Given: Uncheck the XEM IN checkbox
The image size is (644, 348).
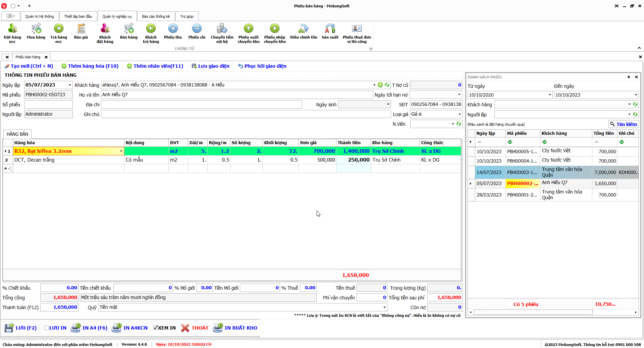Looking at the screenshot, I should click(156, 328).
